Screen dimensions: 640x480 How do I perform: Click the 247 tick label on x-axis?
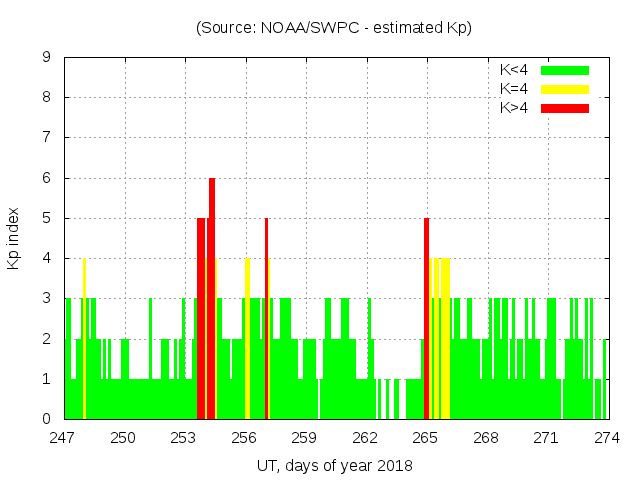point(64,438)
